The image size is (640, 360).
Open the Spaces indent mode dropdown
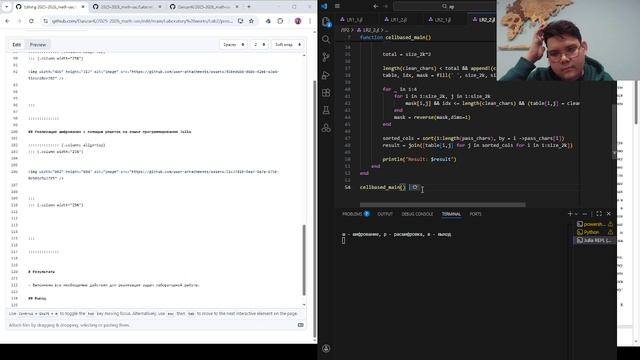click(x=233, y=44)
